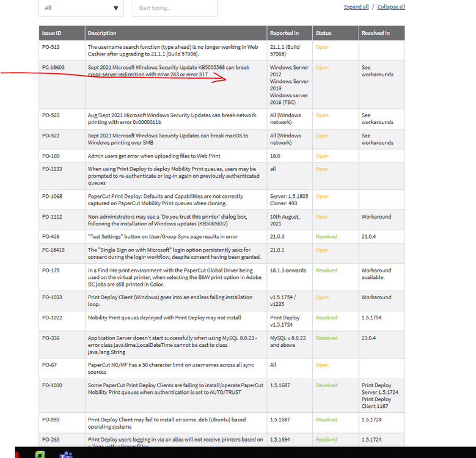
Task: Select issue ID PD-1033
Action: (x=52, y=297)
